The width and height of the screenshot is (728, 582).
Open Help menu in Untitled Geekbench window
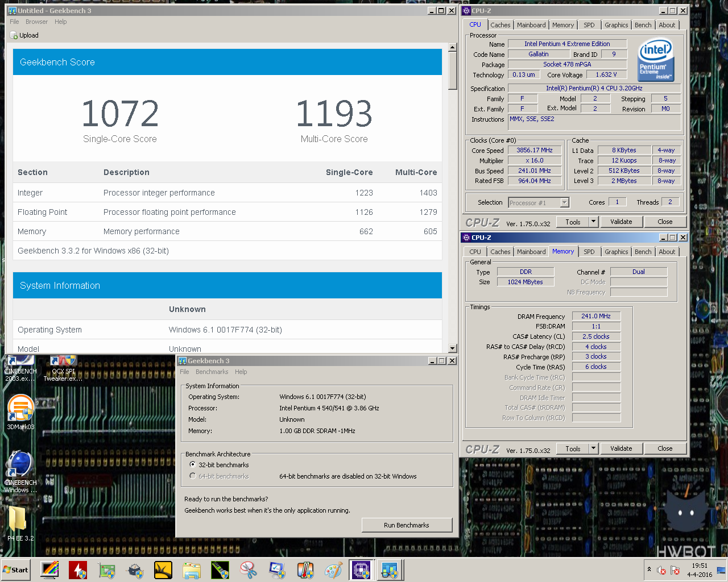pyautogui.click(x=61, y=22)
